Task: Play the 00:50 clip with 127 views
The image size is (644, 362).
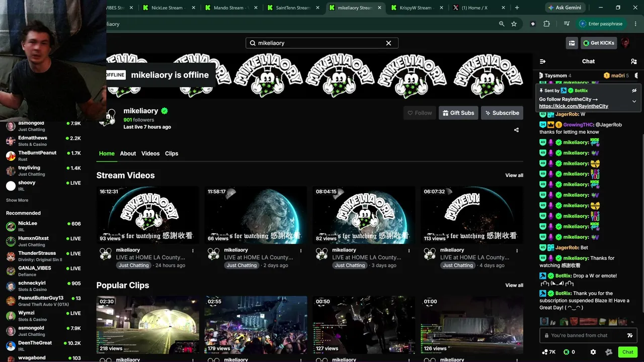Action: [x=364, y=325]
